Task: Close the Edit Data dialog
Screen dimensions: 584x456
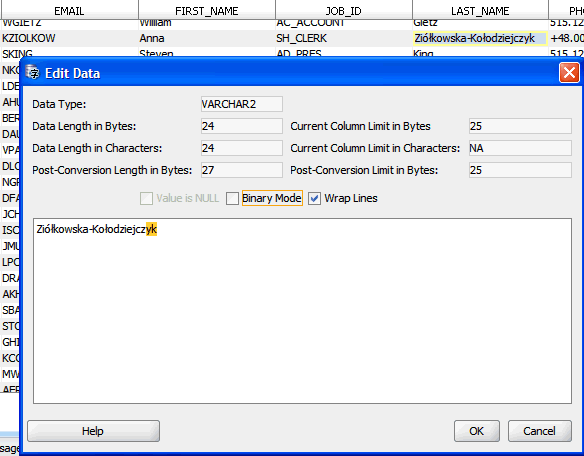Action: [x=569, y=72]
